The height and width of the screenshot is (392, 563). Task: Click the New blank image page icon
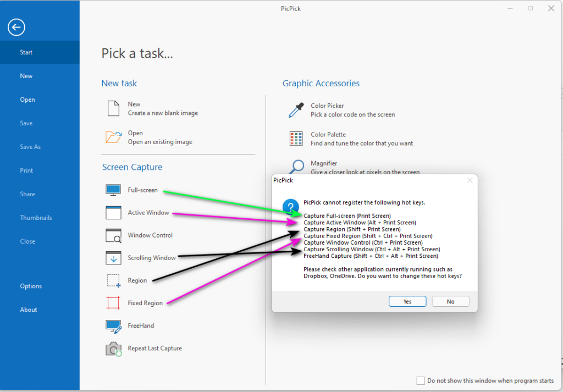tap(113, 108)
